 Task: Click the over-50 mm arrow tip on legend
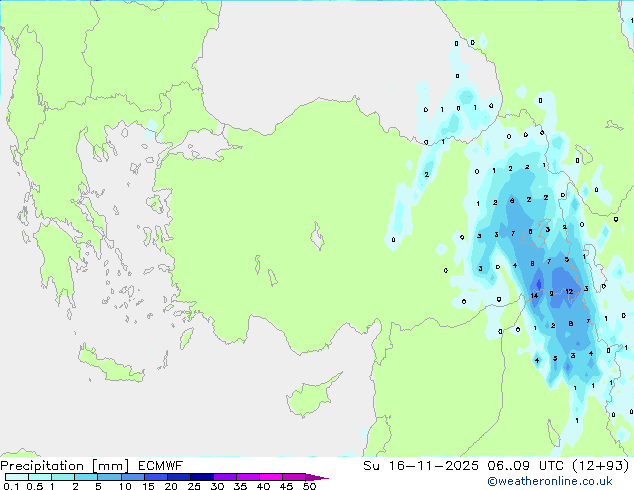[x=317, y=478]
